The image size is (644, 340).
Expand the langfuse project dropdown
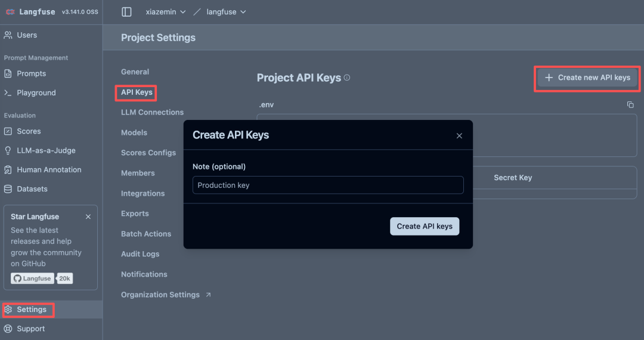[x=226, y=12]
